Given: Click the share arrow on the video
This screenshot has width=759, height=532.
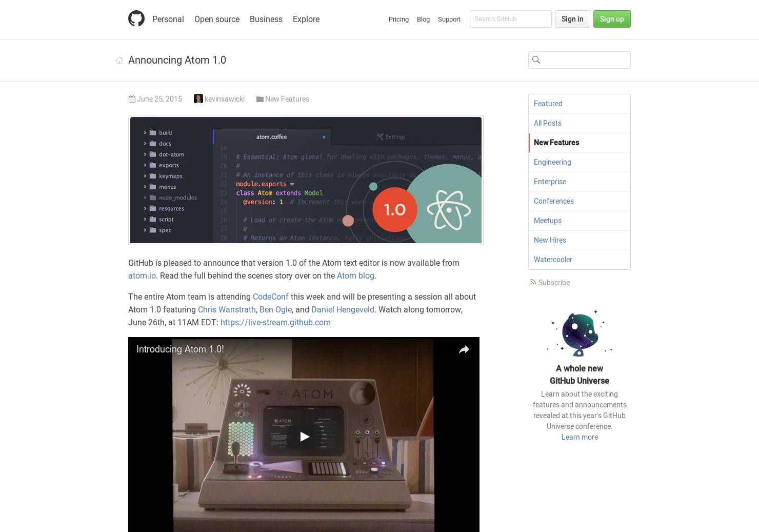Looking at the screenshot, I should click(x=464, y=349).
